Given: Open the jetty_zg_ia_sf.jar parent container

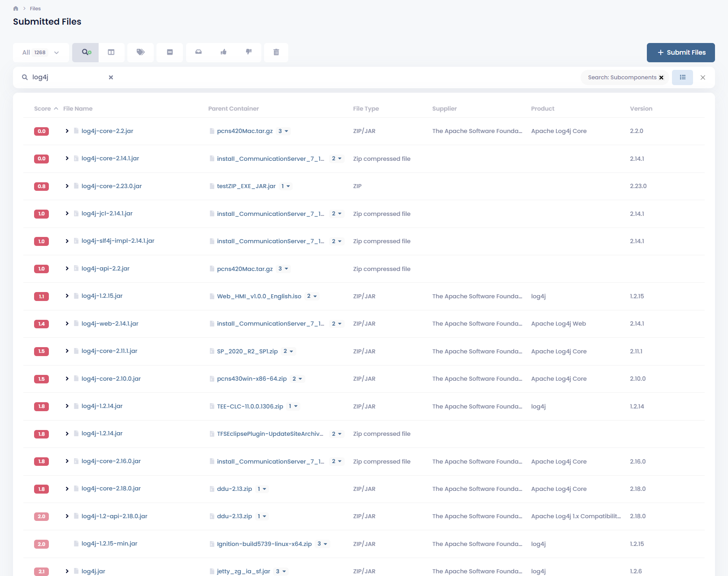Looking at the screenshot, I should tap(243, 572).
